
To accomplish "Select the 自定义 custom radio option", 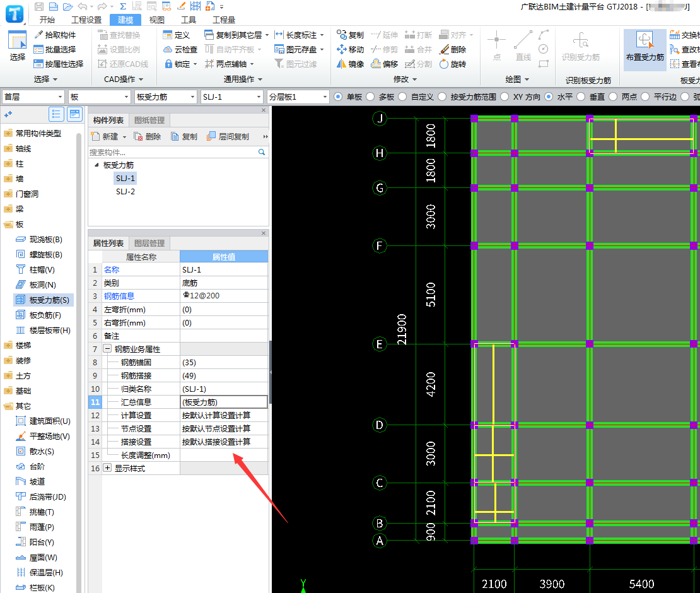I will (x=402, y=97).
